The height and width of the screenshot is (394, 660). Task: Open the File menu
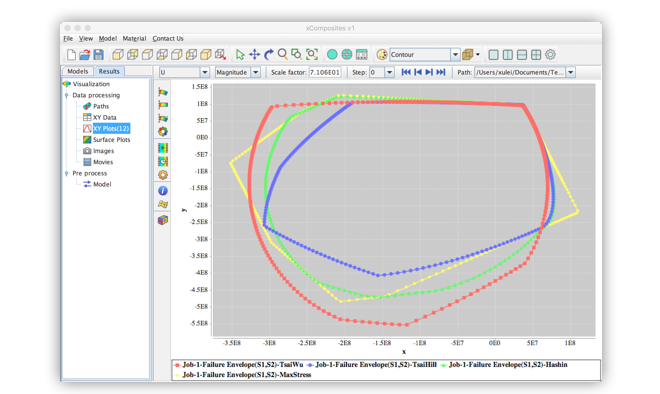[68, 38]
